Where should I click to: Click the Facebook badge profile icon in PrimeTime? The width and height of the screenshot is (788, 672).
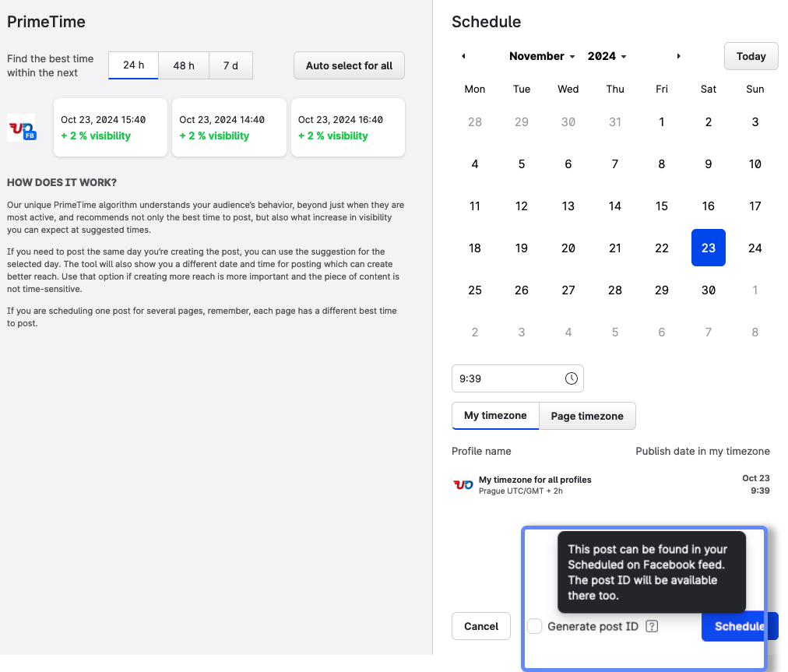click(x=21, y=128)
